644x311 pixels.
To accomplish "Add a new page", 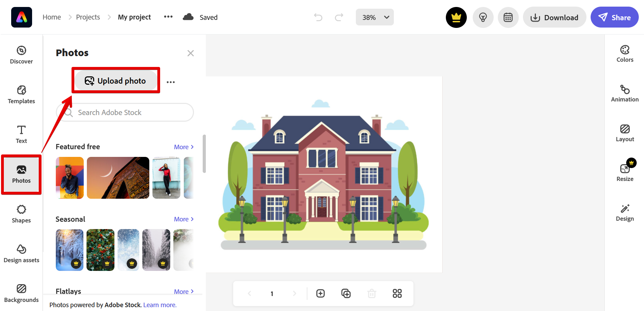I will (320, 294).
